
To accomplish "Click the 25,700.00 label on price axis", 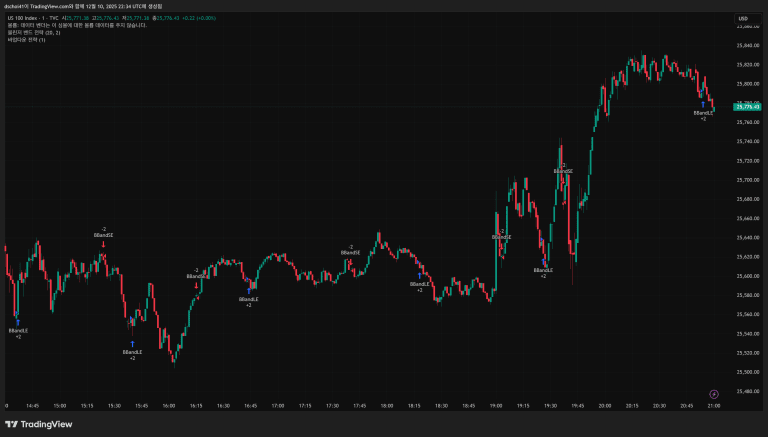I will tap(748, 180).
